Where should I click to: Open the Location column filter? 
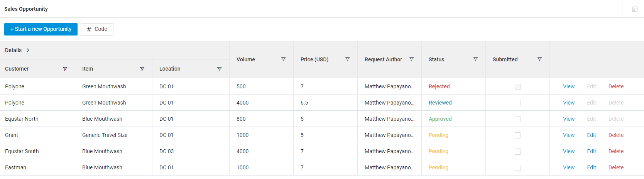click(219, 69)
